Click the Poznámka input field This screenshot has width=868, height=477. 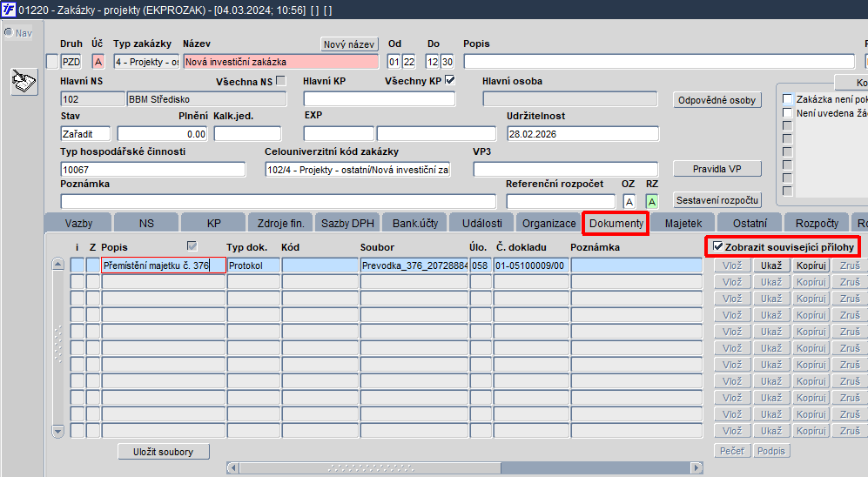tap(278, 201)
